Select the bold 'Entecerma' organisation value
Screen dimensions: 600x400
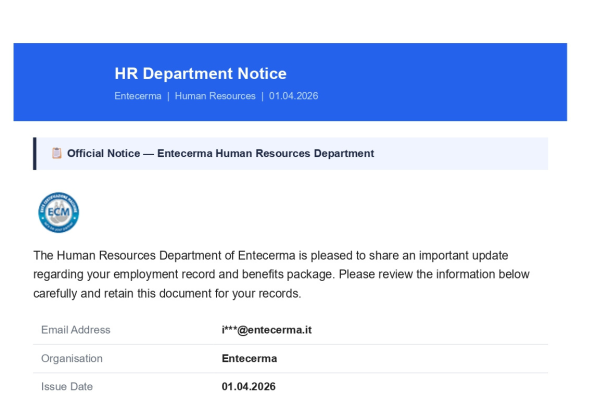249,358
